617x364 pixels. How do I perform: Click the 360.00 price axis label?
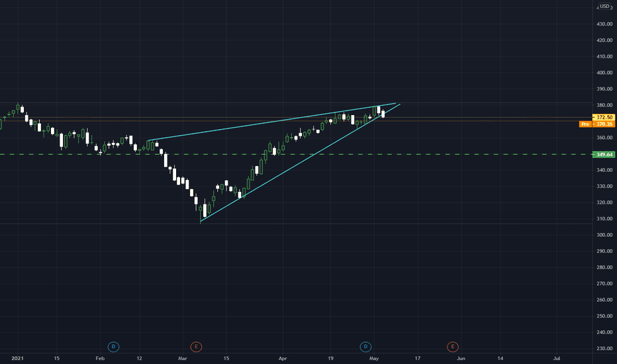(604, 138)
